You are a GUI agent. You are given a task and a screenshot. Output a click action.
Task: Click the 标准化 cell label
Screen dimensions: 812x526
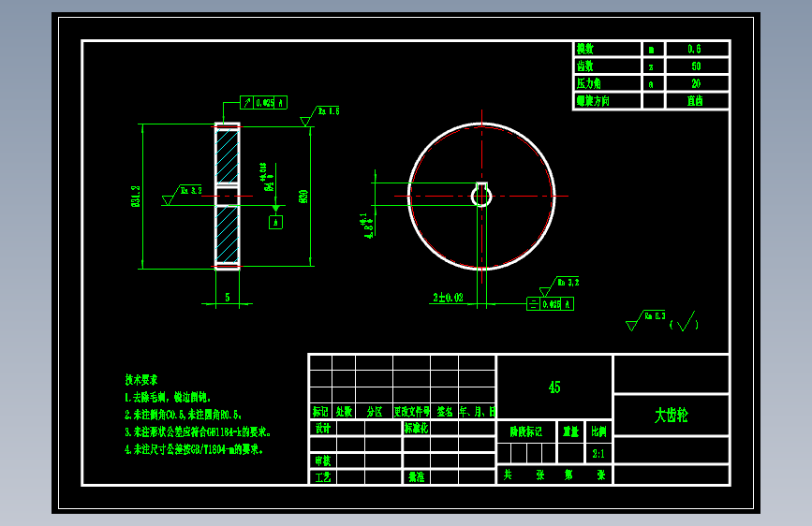pos(417,428)
